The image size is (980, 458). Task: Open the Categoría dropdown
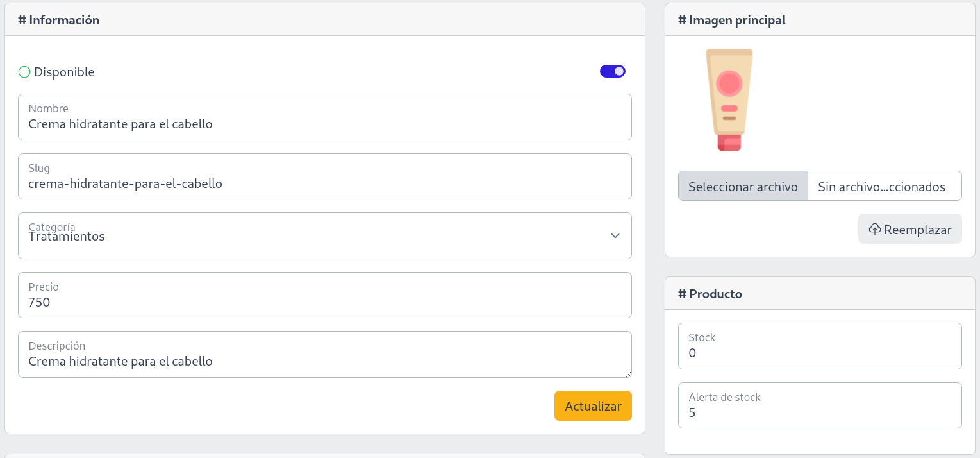324,236
